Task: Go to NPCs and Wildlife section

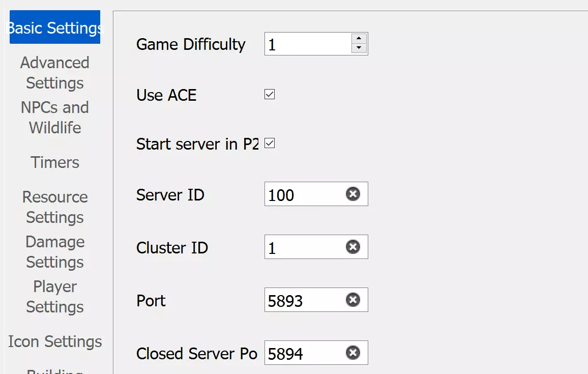Action: tap(55, 118)
